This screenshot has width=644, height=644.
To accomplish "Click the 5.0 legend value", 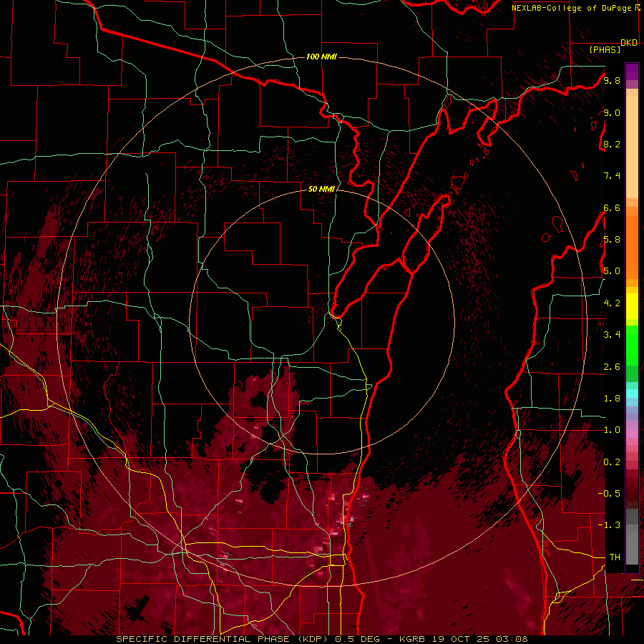I will (x=612, y=271).
